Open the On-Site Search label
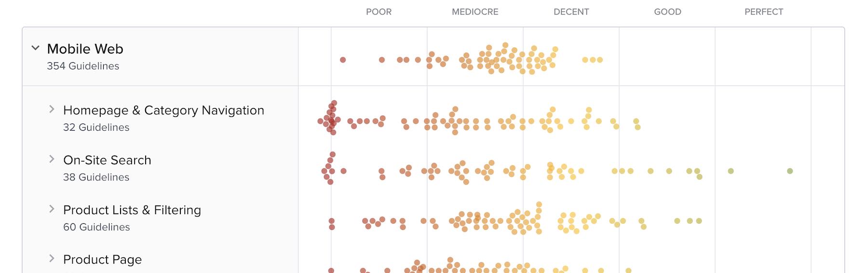The width and height of the screenshot is (868, 273). (x=107, y=160)
